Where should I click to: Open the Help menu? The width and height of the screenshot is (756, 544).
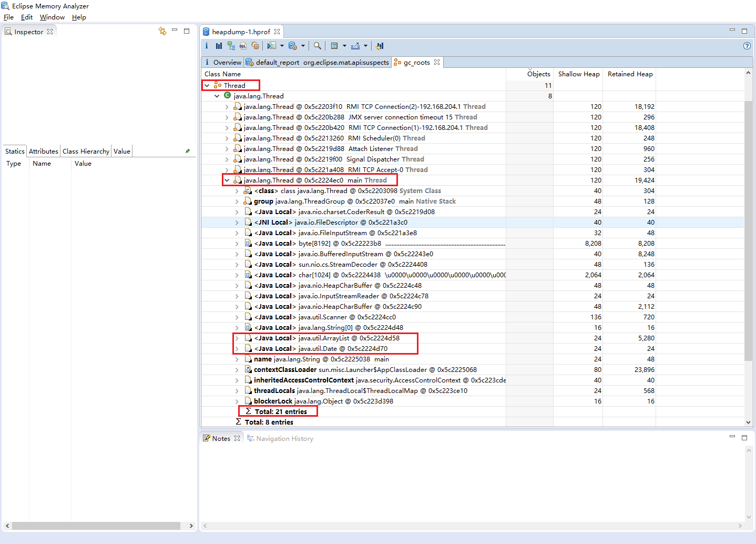(x=79, y=17)
